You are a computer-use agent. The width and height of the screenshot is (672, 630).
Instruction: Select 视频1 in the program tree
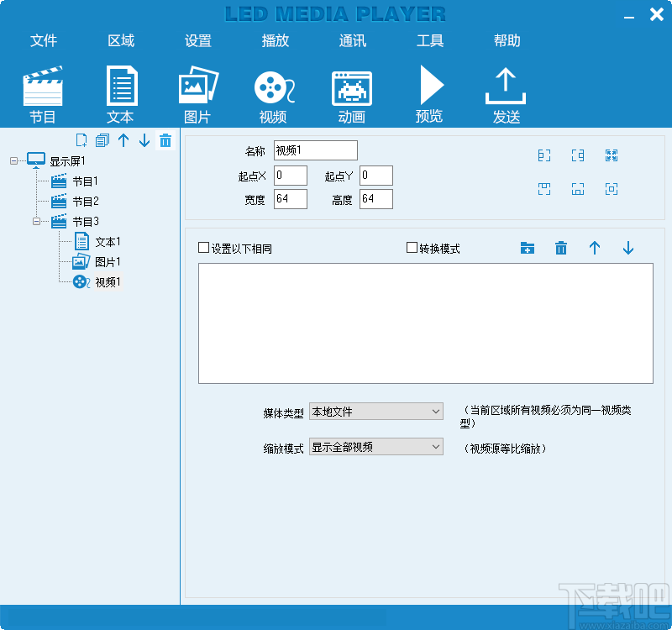[x=109, y=281]
